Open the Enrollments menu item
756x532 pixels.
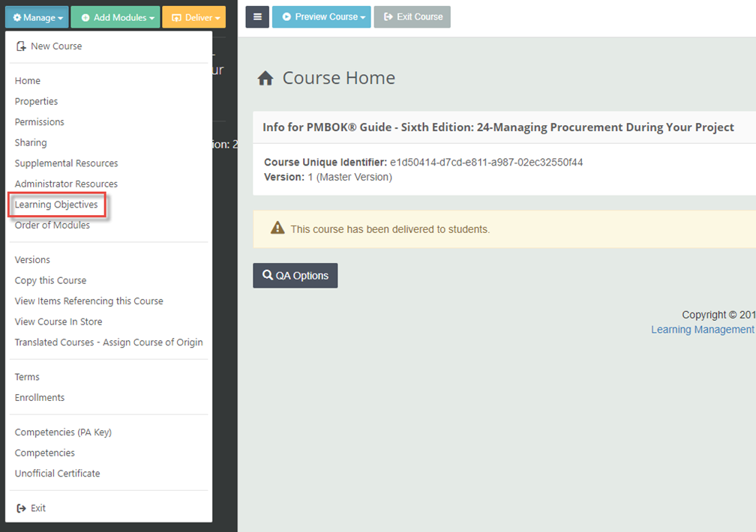[40, 398]
